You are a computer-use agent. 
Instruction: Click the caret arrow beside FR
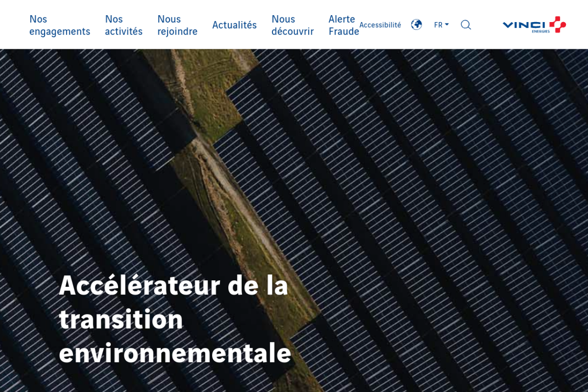pos(447,25)
